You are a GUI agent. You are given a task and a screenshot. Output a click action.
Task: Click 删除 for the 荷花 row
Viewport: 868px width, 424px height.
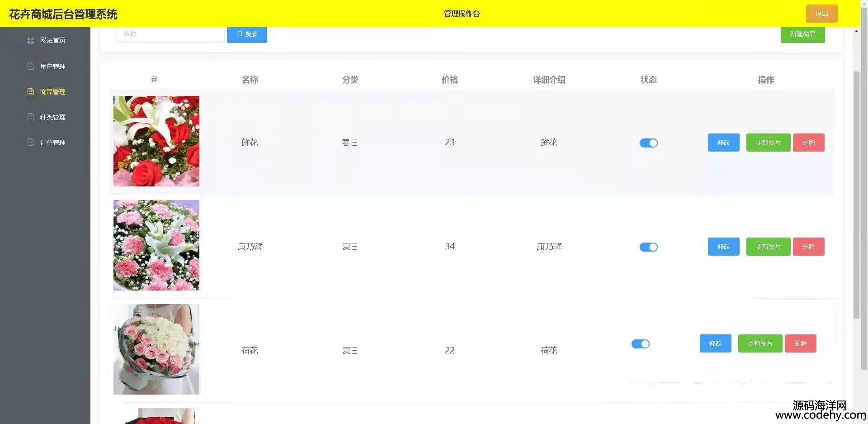pyautogui.click(x=800, y=343)
